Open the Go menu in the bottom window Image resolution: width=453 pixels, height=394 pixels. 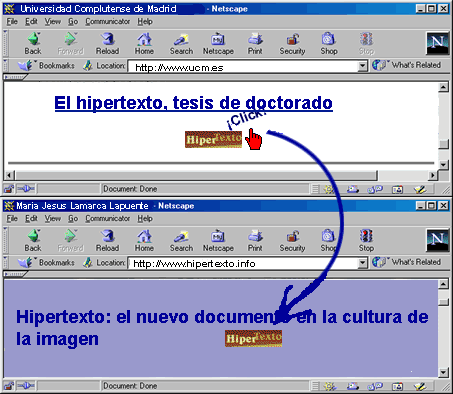click(73, 219)
